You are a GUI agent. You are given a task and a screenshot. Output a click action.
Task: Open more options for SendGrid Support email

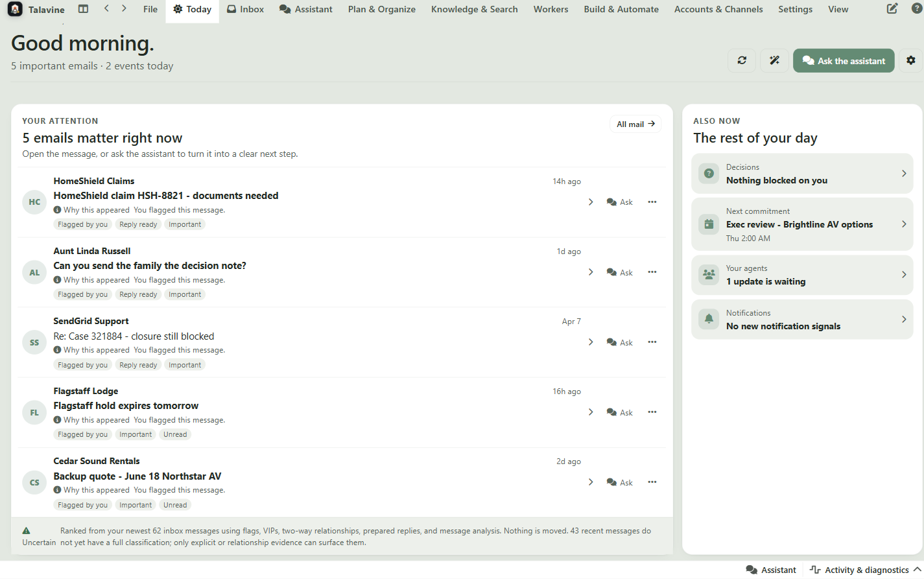point(652,342)
